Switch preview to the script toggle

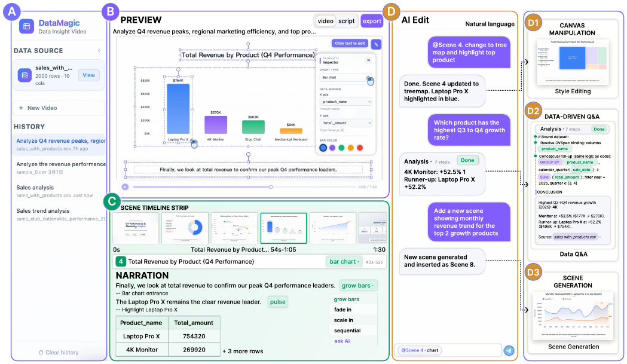pos(346,21)
